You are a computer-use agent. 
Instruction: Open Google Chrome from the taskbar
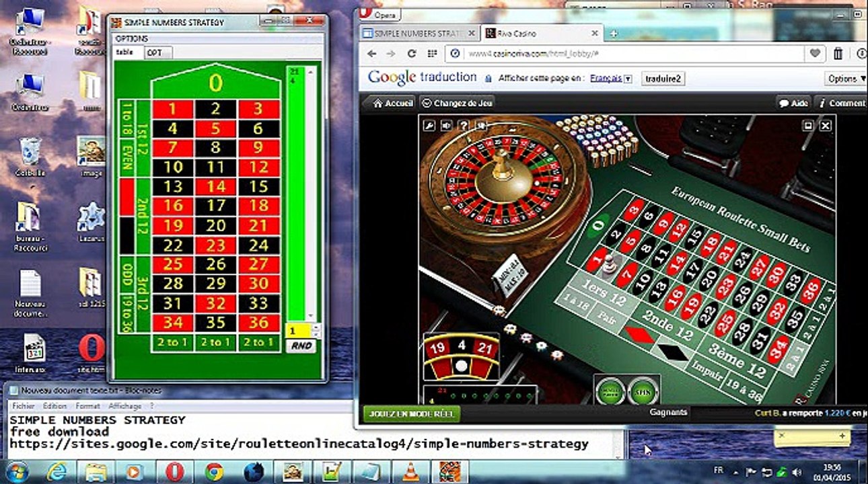214,471
